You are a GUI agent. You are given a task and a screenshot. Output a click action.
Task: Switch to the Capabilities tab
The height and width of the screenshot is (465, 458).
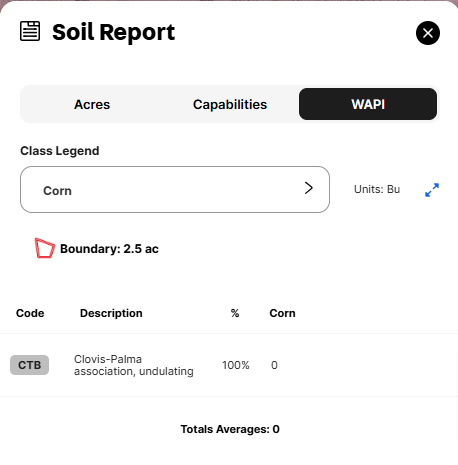click(x=230, y=104)
